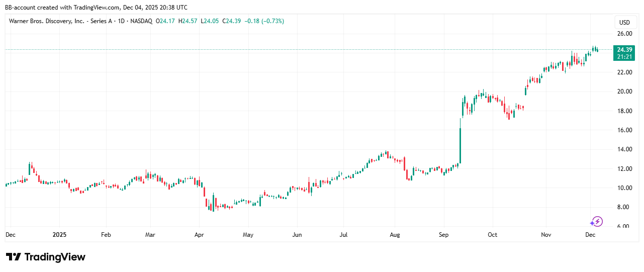
Task: Select the 1D interval label
Action: coord(121,21)
